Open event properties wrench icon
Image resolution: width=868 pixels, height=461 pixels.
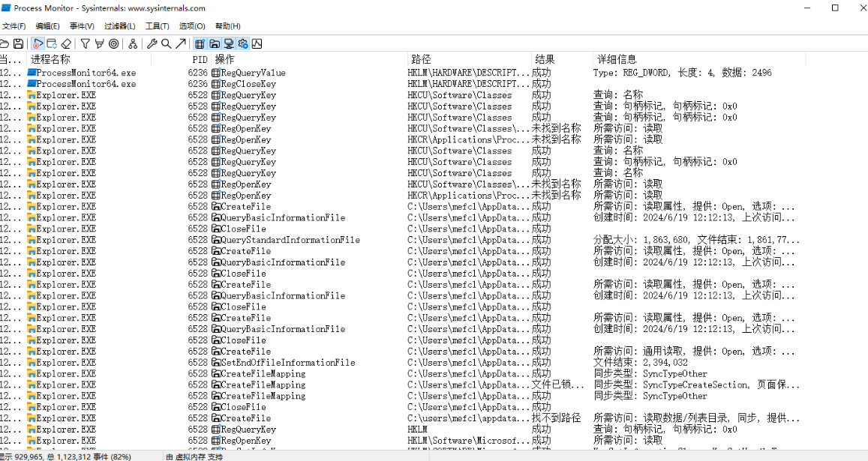pos(152,43)
